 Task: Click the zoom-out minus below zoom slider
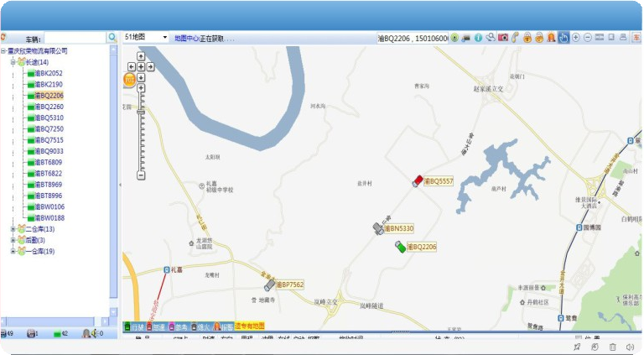(x=141, y=175)
